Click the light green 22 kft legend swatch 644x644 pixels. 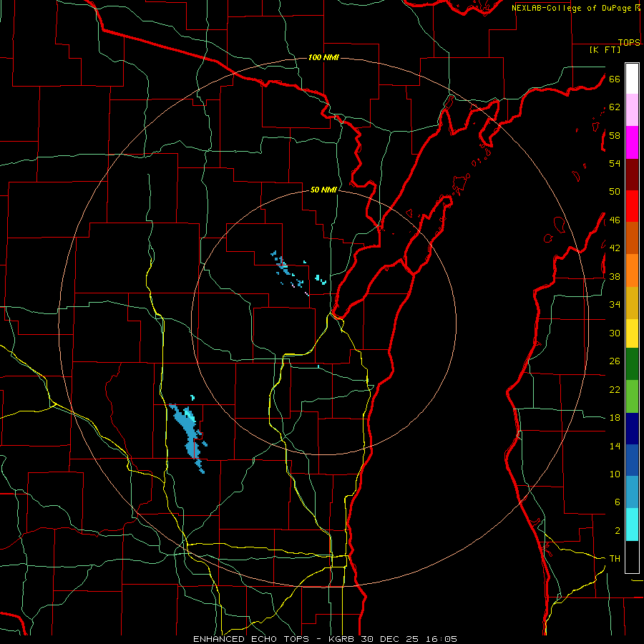point(632,396)
